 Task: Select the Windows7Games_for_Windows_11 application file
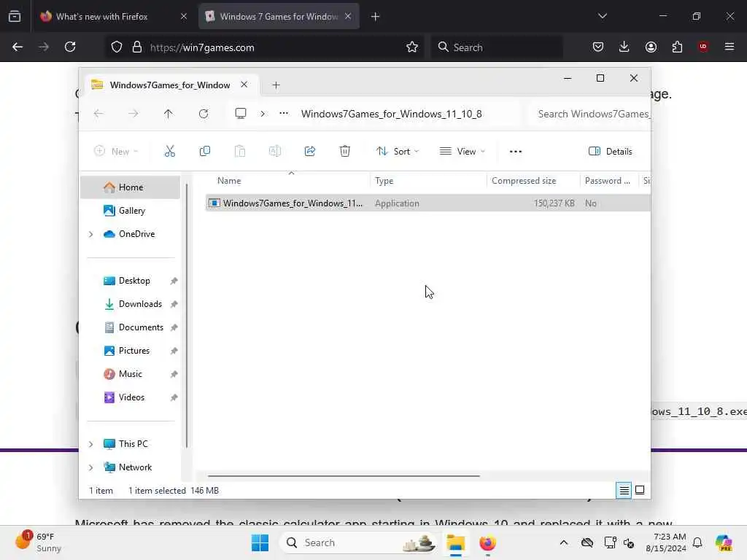[x=427, y=203]
